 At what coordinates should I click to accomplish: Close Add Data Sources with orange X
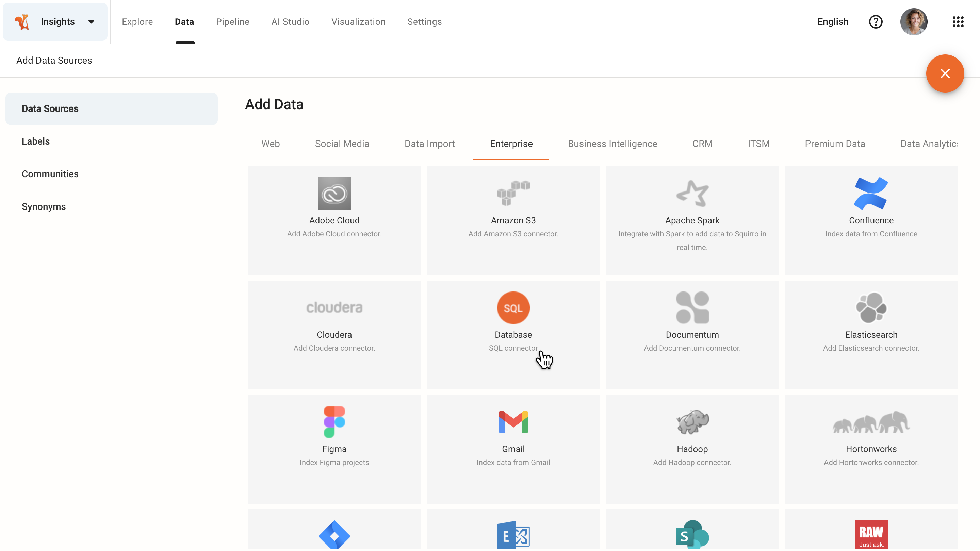(x=945, y=73)
